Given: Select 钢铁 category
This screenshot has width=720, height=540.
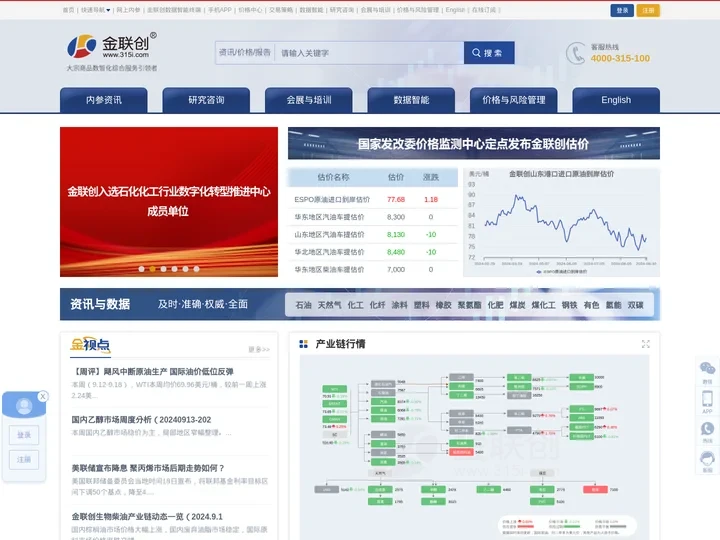Looking at the screenshot, I should tap(569, 305).
